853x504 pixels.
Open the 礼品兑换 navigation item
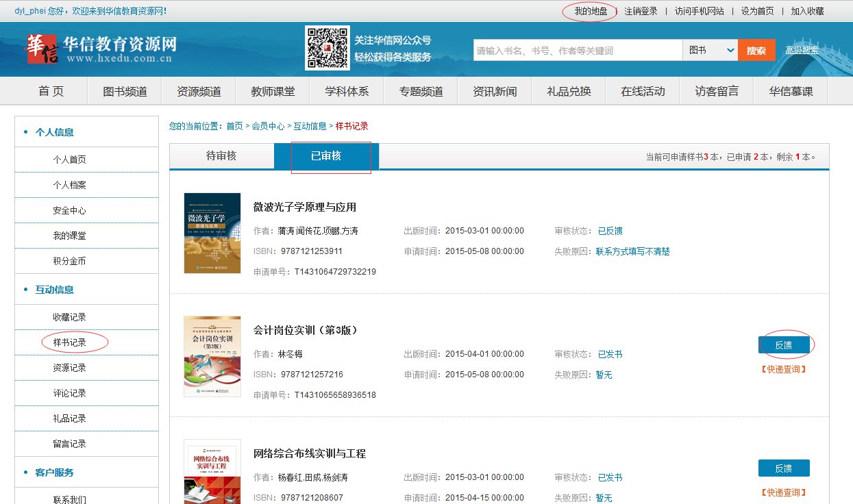coord(568,90)
